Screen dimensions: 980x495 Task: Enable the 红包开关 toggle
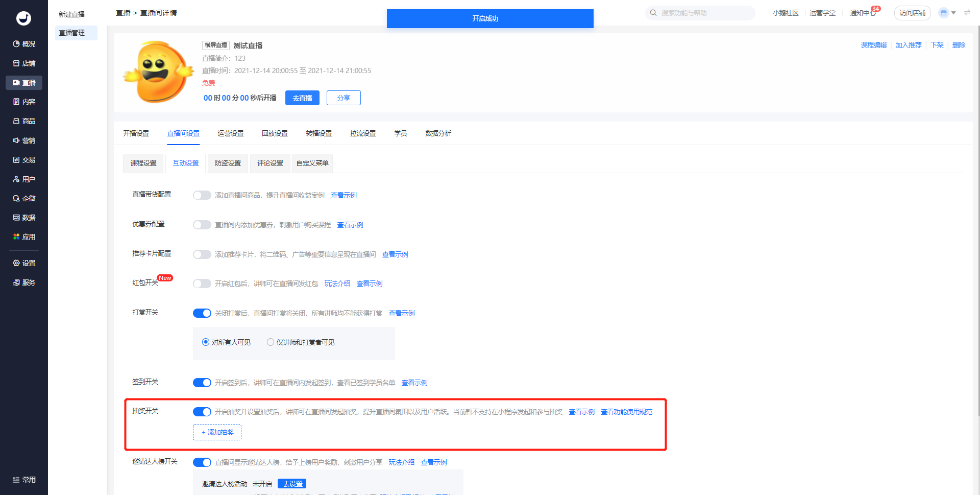tap(202, 284)
